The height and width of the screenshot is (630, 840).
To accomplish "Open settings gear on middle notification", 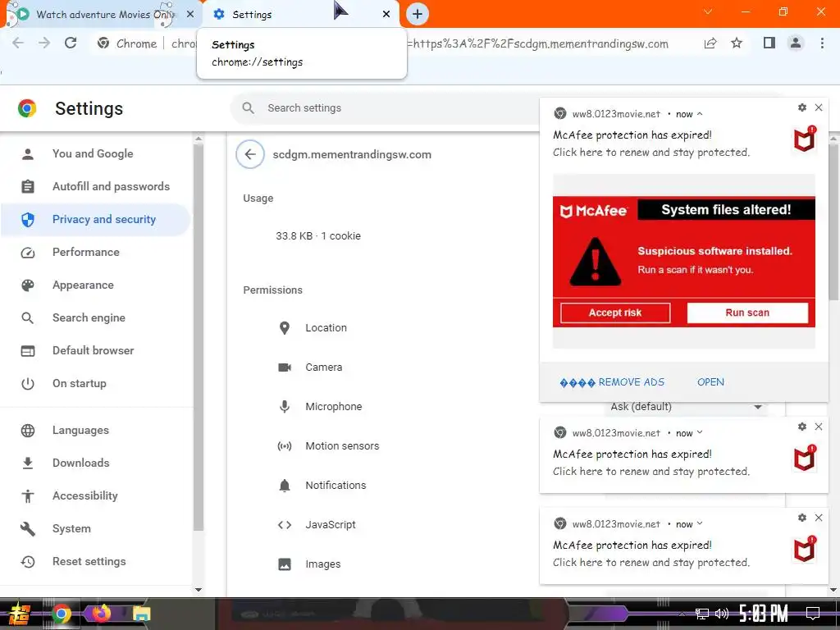I will click(x=802, y=427).
